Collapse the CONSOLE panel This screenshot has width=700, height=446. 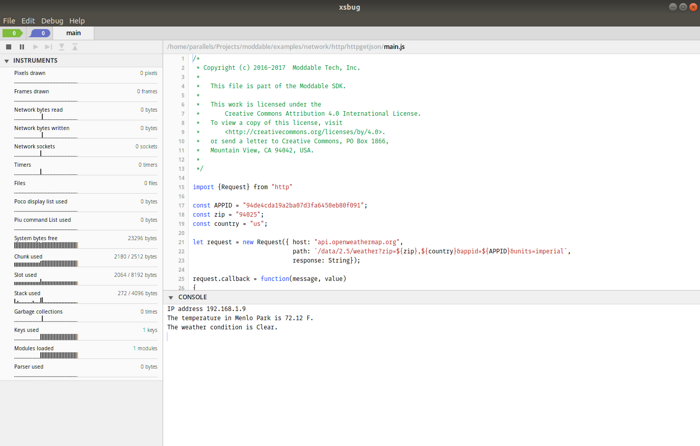pyautogui.click(x=171, y=297)
